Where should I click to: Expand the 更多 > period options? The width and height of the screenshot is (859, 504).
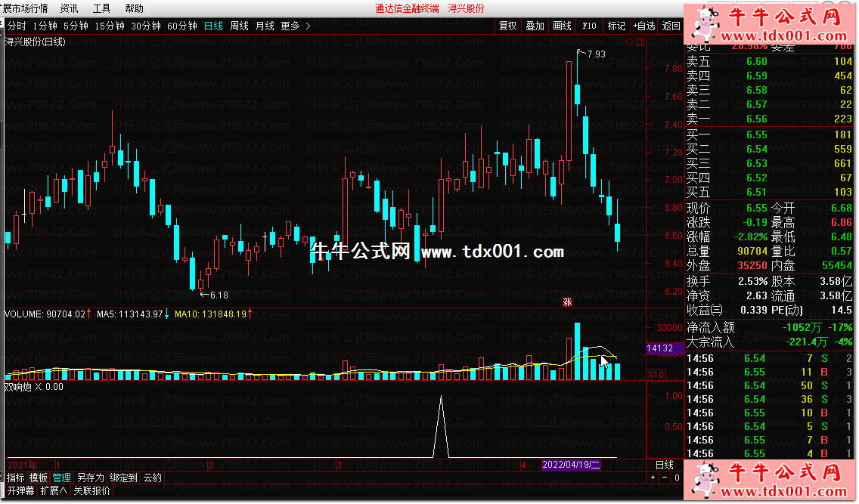[295, 26]
